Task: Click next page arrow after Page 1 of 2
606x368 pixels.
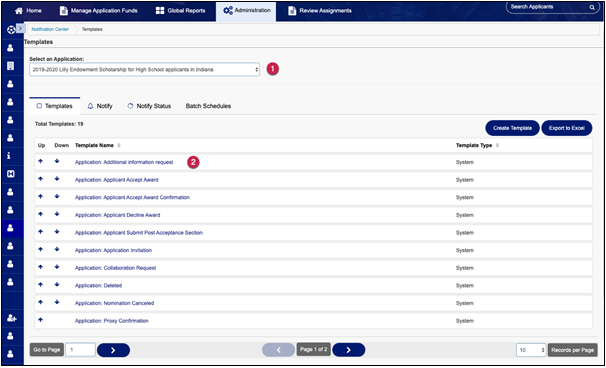Action: pos(349,350)
